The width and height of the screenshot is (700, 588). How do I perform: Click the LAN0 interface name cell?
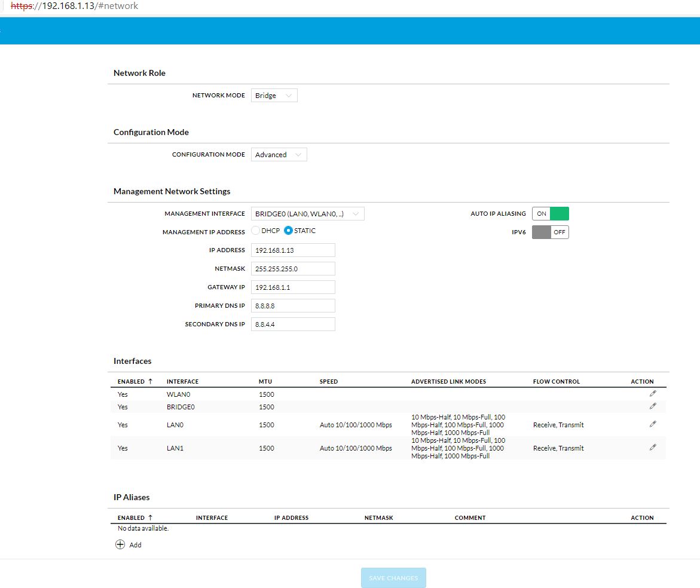click(x=175, y=425)
